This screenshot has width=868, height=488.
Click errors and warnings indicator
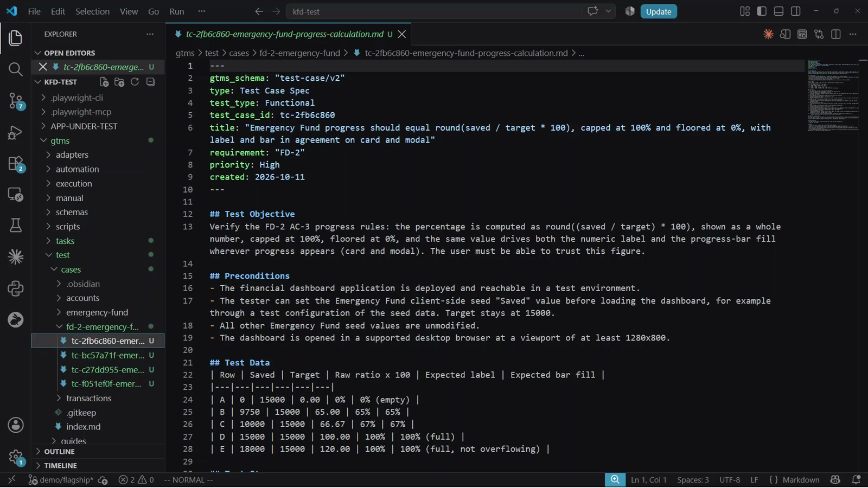tap(136, 480)
